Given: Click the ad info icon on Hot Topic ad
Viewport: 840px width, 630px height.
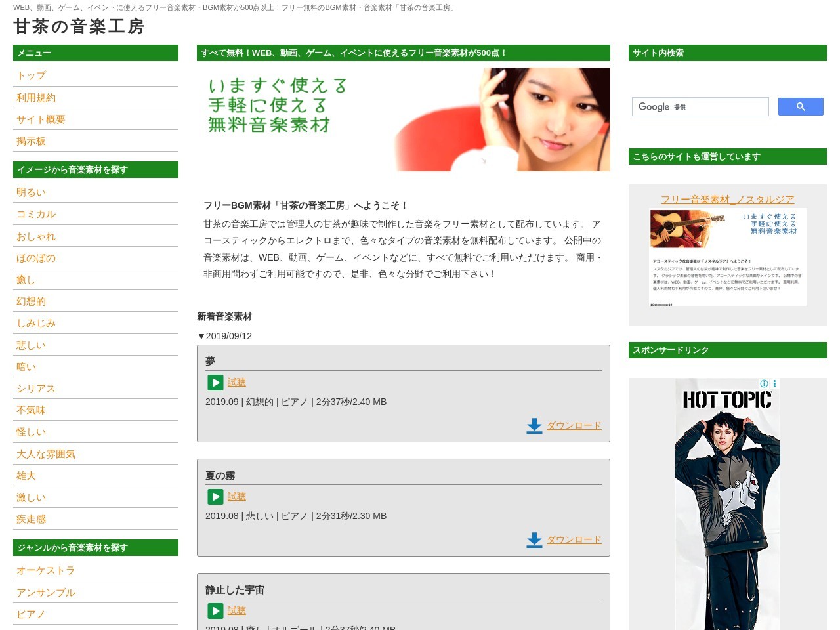Looking at the screenshot, I should click(764, 383).
